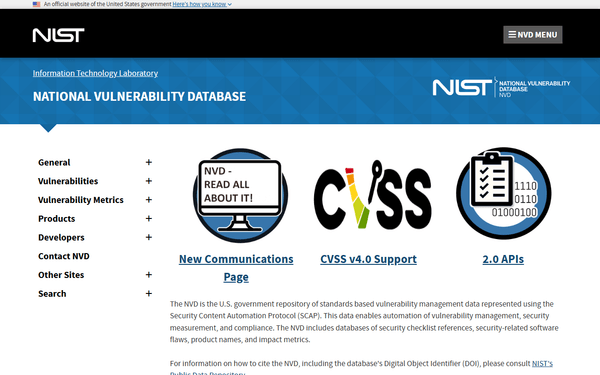Expand 'Here's how you know' disclosure

pyautogui.click(x=202, y=4)
